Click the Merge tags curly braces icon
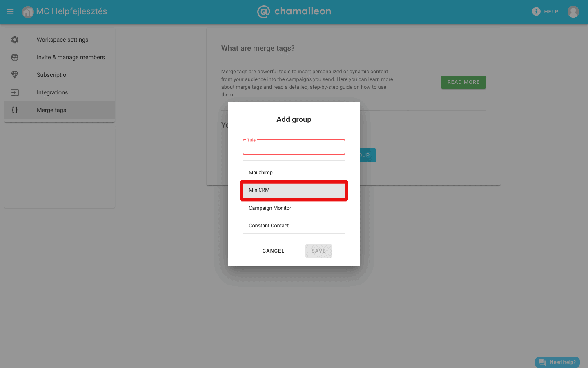The image size is (588, 368). coord(15,110)
